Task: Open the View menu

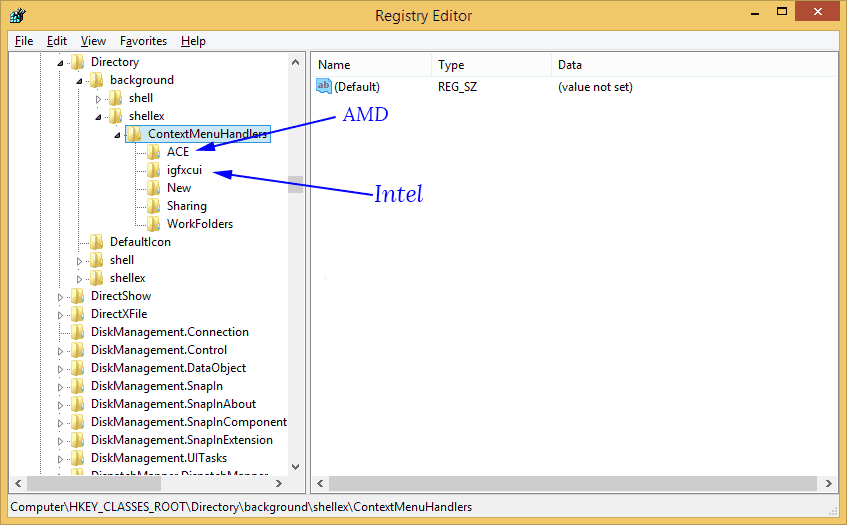Action: (93, 41)
